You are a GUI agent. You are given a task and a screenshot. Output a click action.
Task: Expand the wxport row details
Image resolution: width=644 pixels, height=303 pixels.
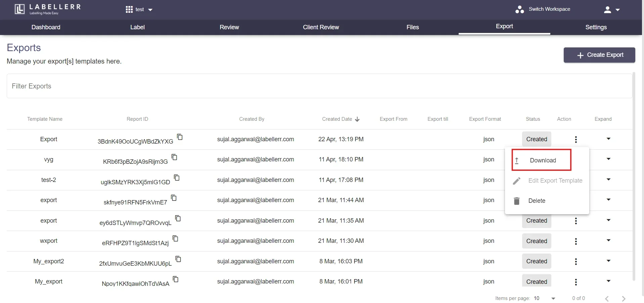click(608, 240)
